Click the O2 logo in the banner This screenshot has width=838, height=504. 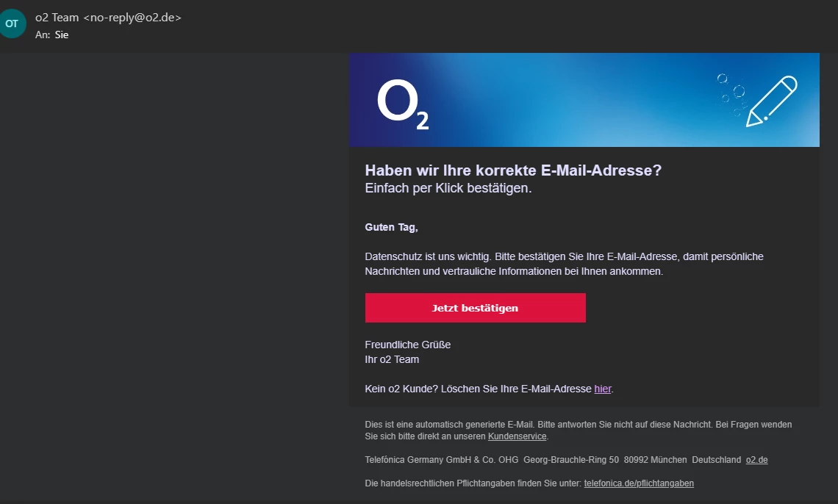point(402,105)
